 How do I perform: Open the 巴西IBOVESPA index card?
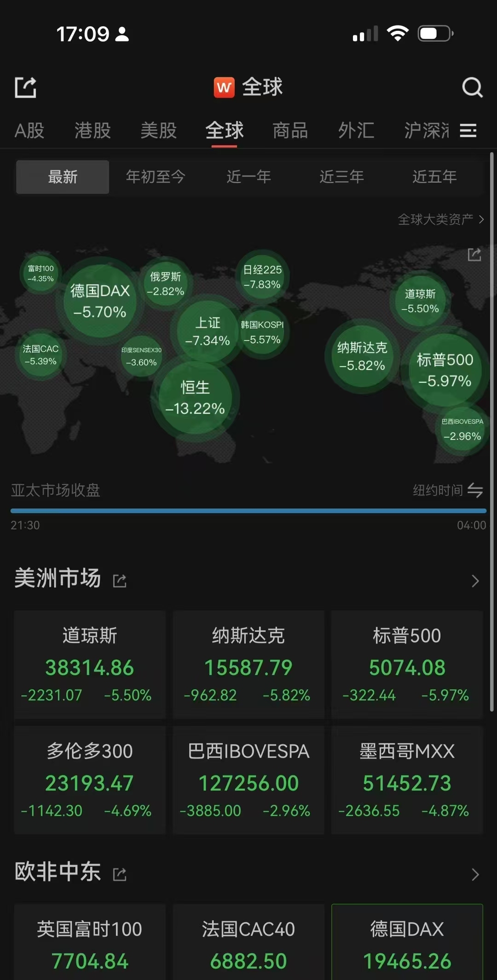coord(248,780)
